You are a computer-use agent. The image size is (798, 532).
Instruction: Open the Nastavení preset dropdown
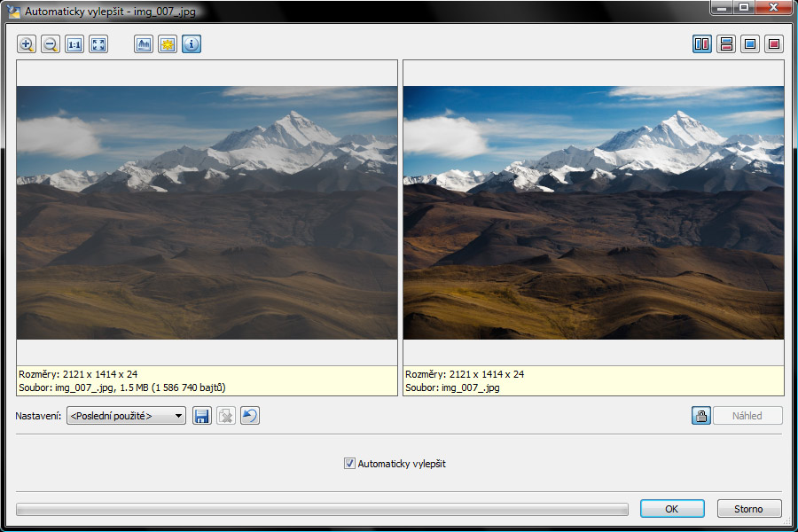[126, 416]
